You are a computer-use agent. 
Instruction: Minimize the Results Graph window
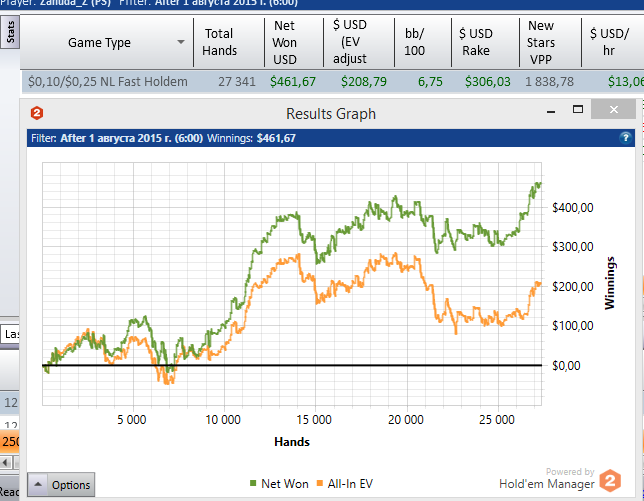551,110
